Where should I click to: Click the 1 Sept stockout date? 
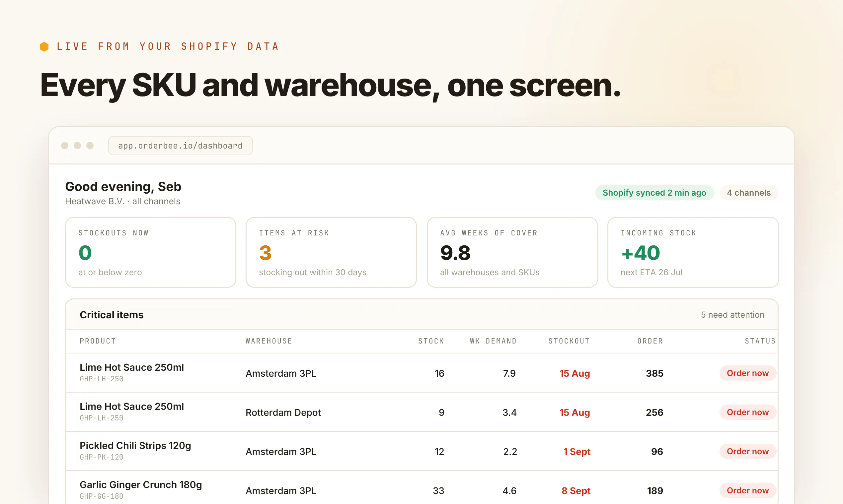(x=577, y=452)
